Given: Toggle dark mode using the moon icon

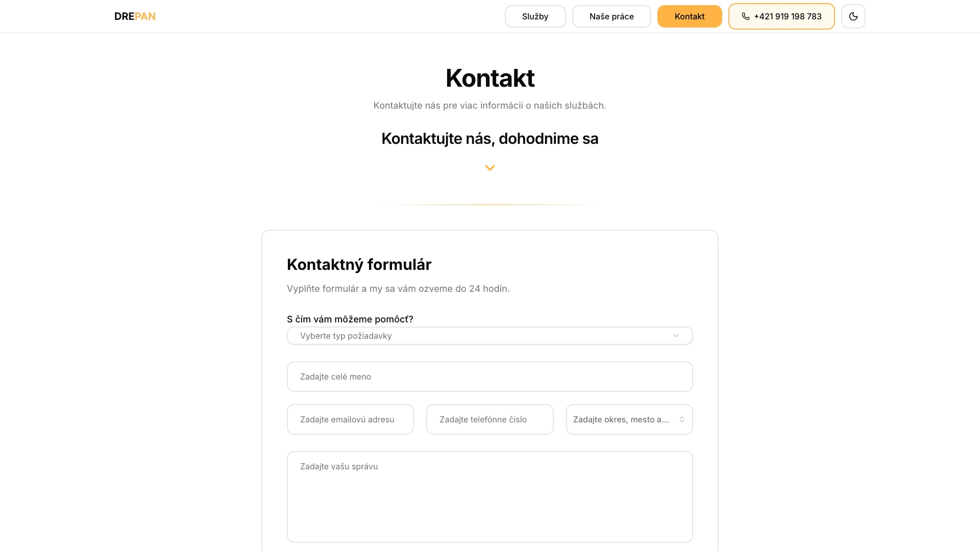Looking at the screenshot, I should point(853,16).
